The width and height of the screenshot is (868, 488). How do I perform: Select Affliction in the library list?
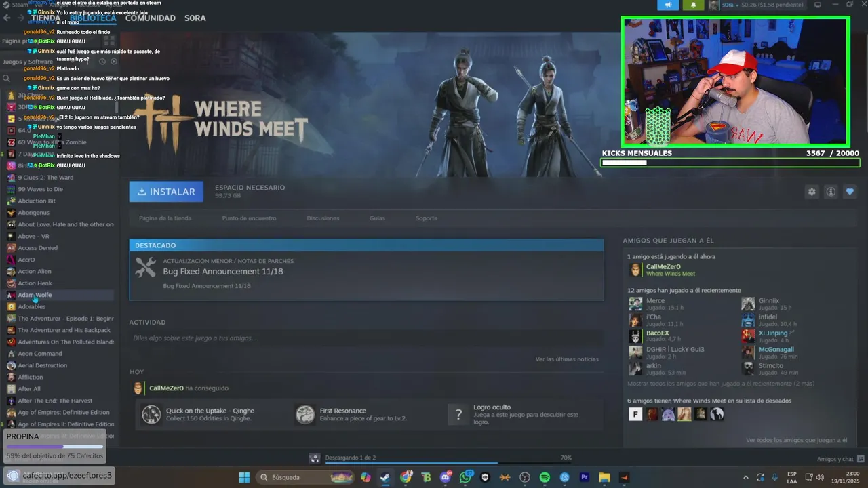coord(30,378)
